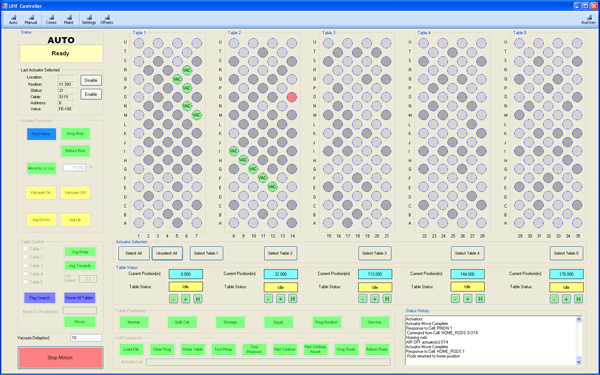This screenshot has height=375, width=600.
Task: Toggle the VAC actuator in Table 2 row I
Action: [234, 151]
